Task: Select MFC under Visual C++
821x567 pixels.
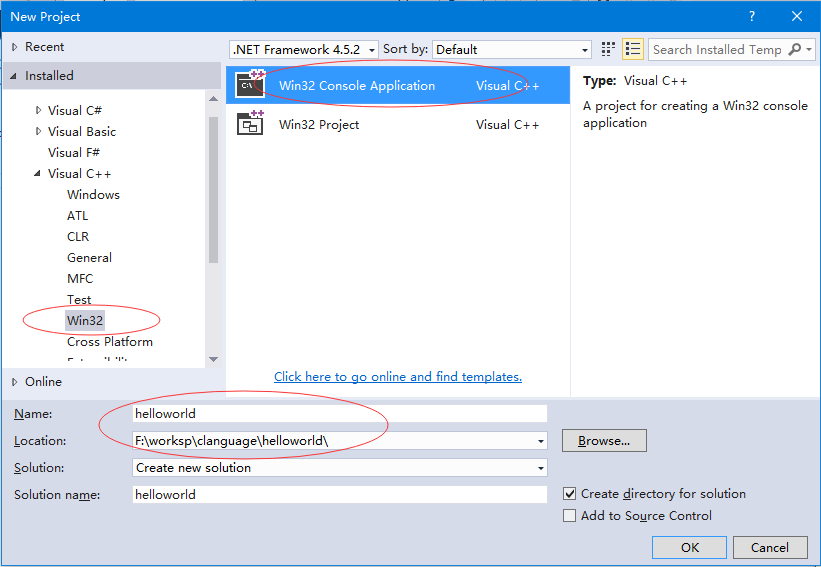Action: (80, 279)
